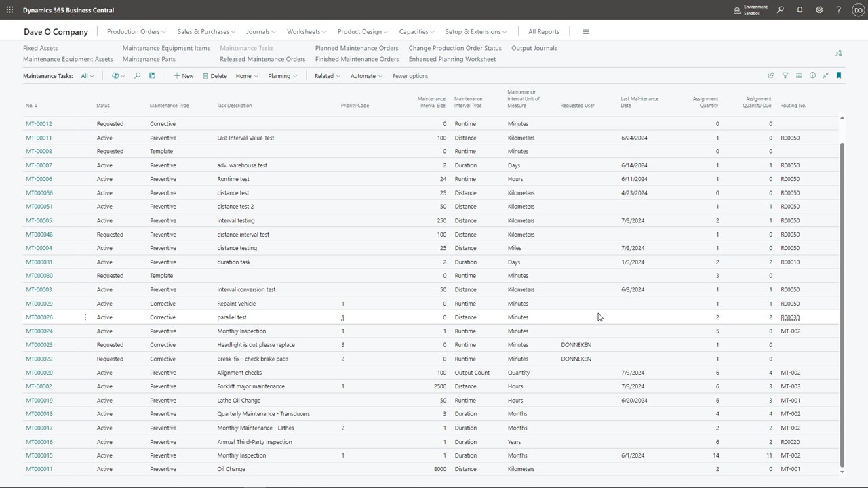Click the Status column header

(103, 106)
